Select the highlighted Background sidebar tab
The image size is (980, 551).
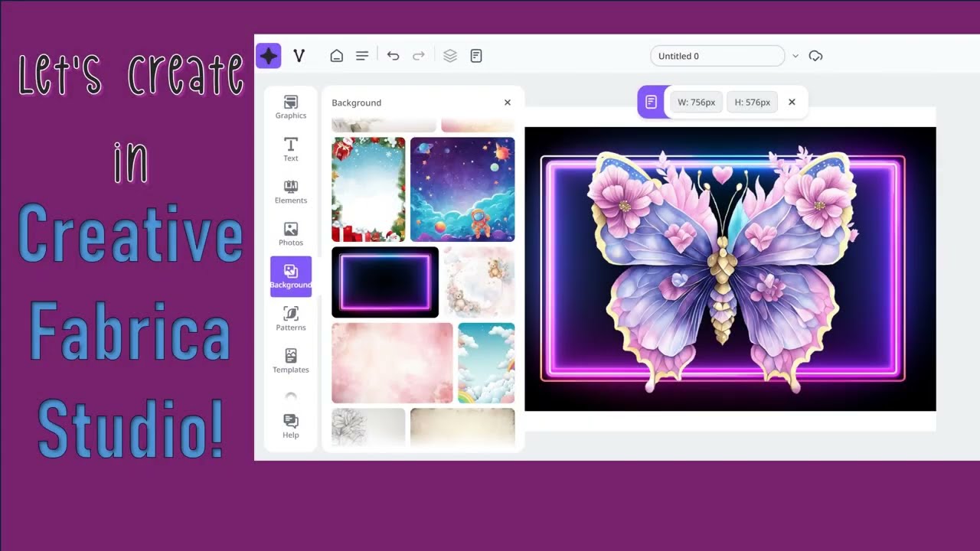[291, 276]
